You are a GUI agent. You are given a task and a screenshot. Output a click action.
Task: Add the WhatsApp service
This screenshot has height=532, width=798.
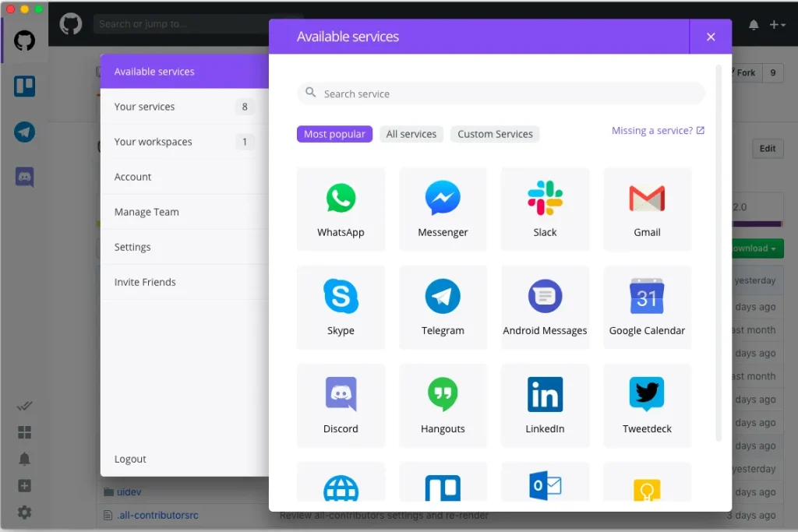341,209
